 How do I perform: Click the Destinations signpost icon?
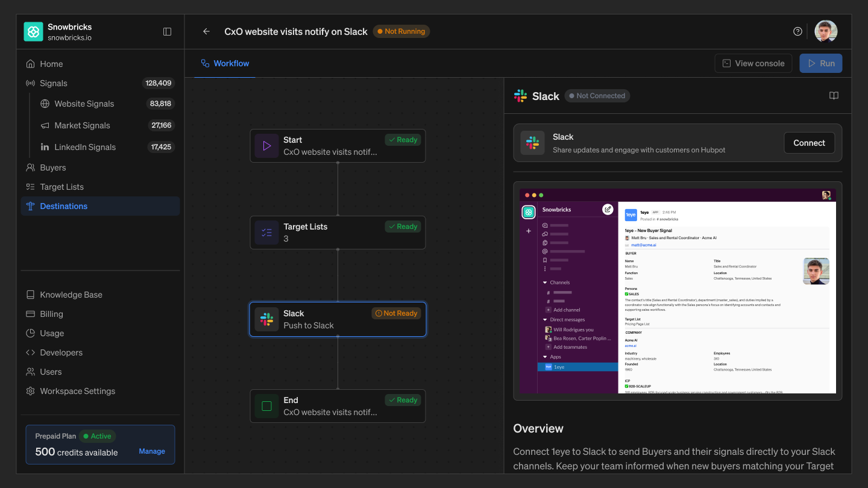tap(30, 206)
